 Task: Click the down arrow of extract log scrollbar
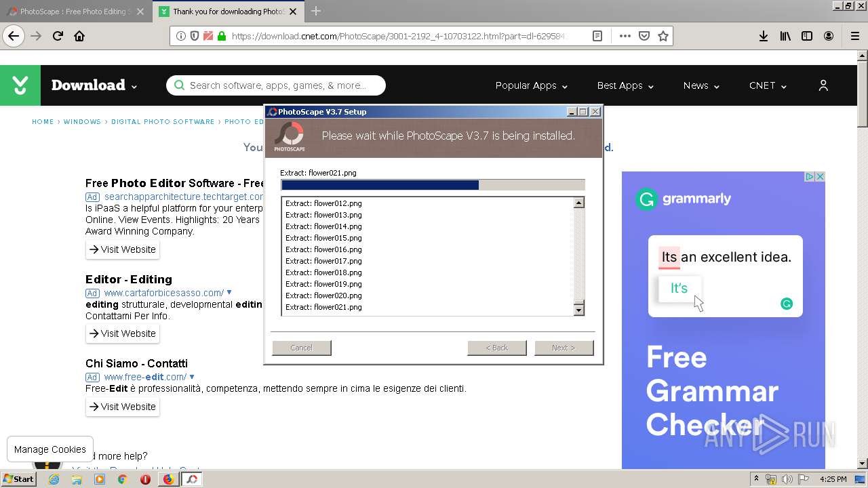click(x=578, y=310)
